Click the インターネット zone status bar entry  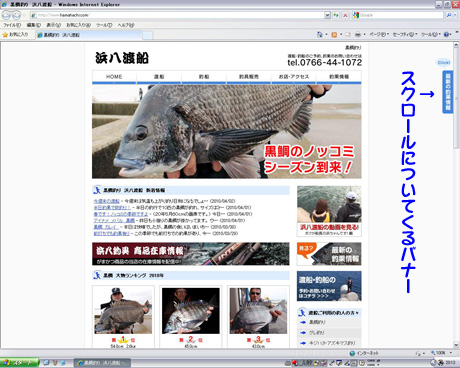(364, 353)
